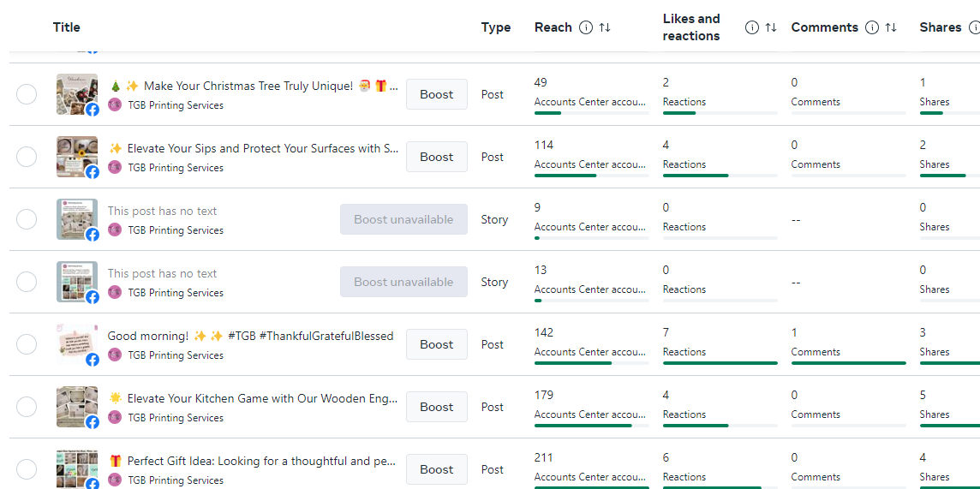Tick the Wooden Engraved Kitchen post checkbox

(x=27, y=407)
